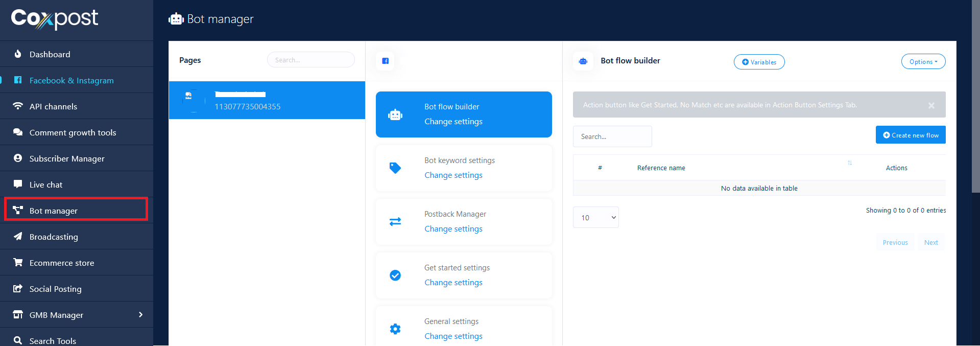
Task: Open Live chat from the sidebar
Action: [x=46, y=184]
